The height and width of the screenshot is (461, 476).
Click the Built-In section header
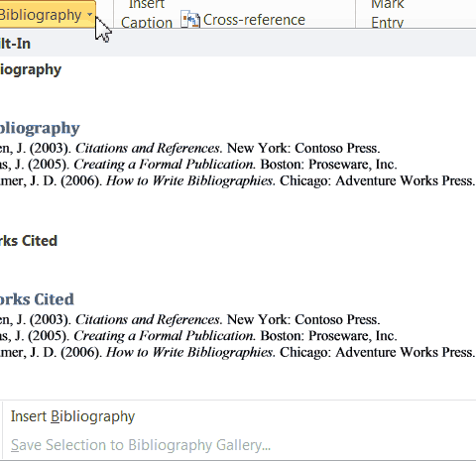[15, 44]
